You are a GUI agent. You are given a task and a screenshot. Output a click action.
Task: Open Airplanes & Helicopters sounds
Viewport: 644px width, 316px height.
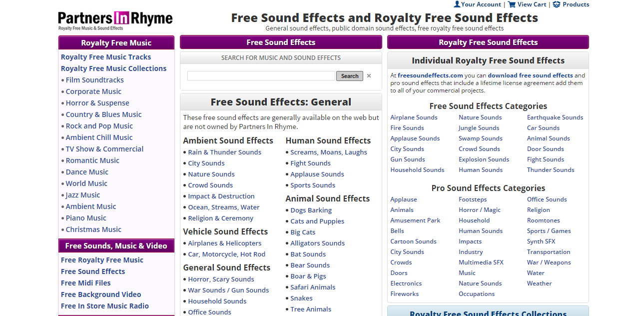224,243
